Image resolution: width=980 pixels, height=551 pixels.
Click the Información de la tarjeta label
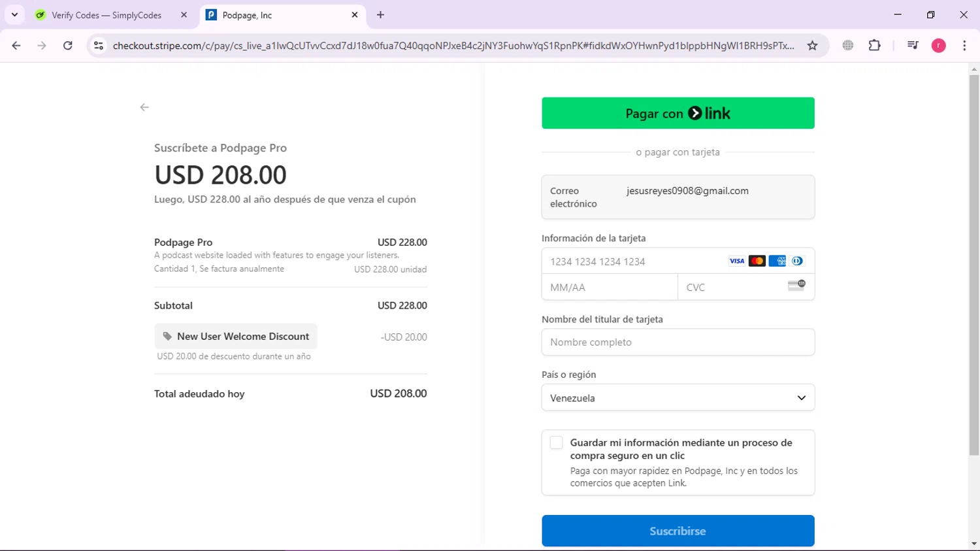tap(593, 238)
